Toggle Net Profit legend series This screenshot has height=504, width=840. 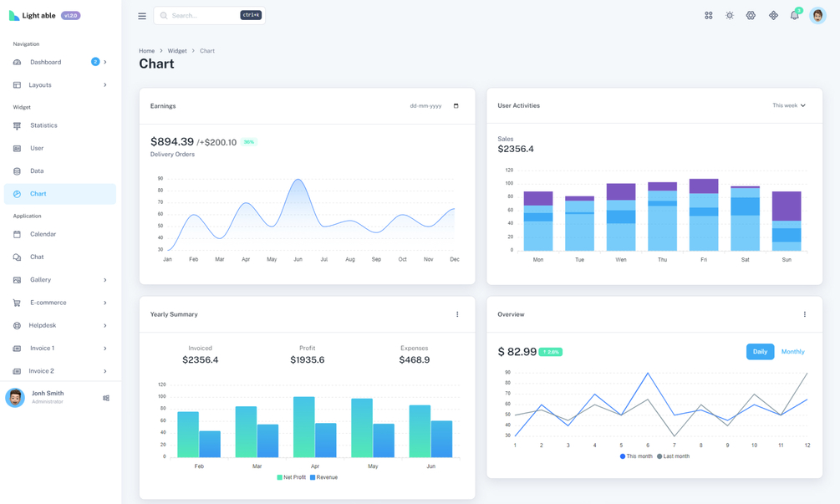(x=291, y=477)
